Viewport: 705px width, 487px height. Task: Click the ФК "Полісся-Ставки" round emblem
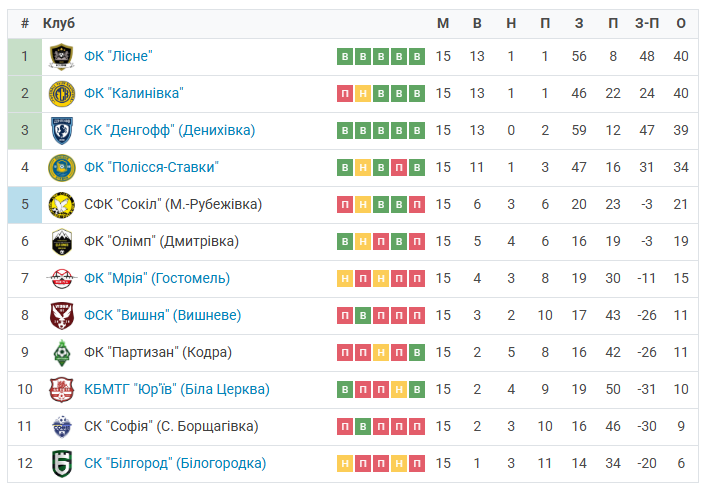(62, 168)
